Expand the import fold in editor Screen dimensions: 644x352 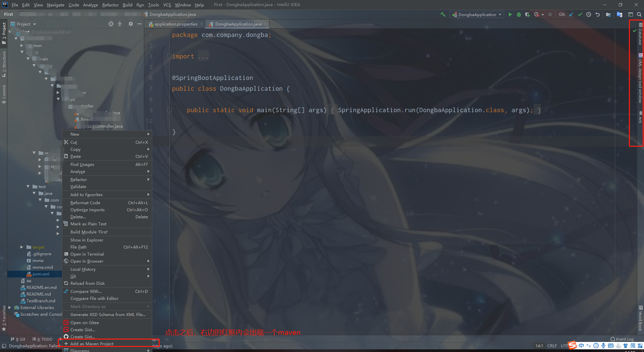point(170,56)
